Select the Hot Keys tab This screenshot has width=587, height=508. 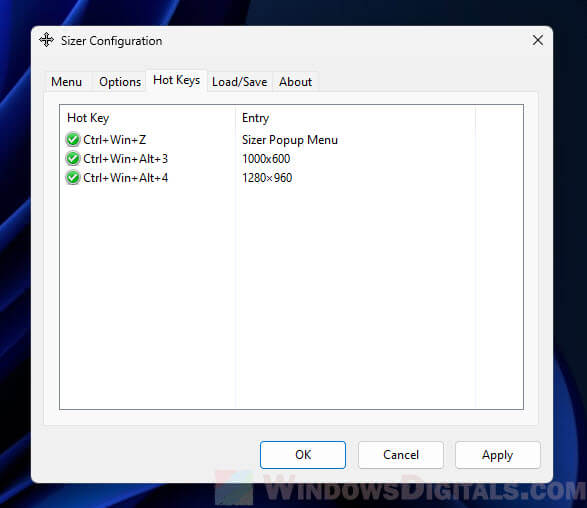pyautogui.click(x=177, y=80)
